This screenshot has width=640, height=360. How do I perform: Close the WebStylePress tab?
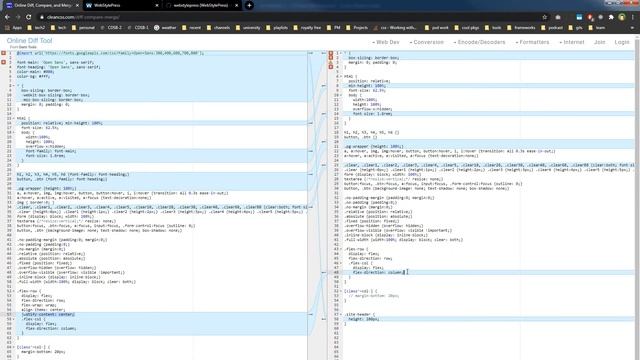click(x=157, y=5)
